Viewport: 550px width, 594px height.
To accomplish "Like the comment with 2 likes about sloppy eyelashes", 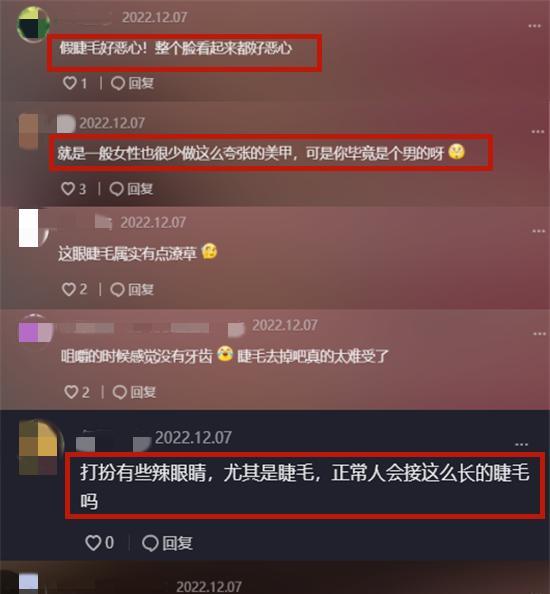I will pos(69,289).
